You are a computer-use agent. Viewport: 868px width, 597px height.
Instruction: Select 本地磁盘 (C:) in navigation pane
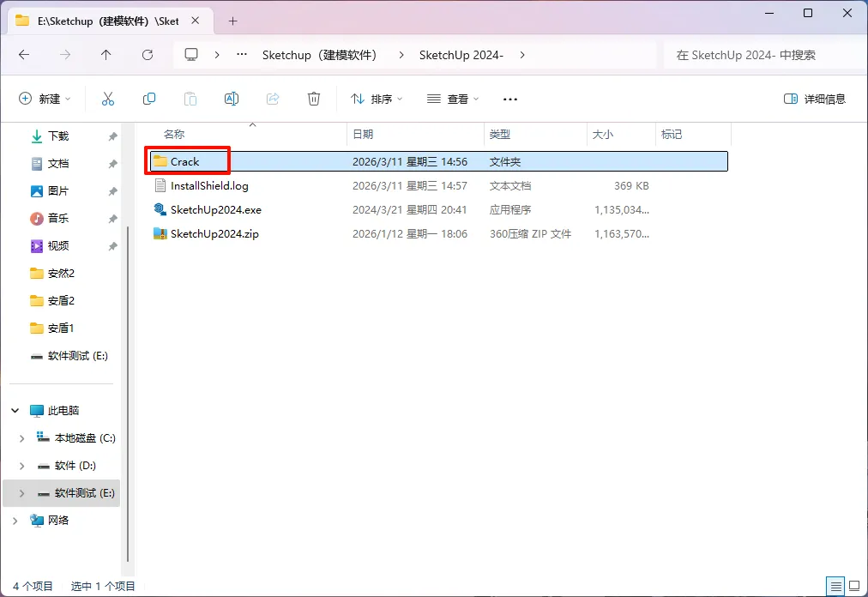point(75,438)
